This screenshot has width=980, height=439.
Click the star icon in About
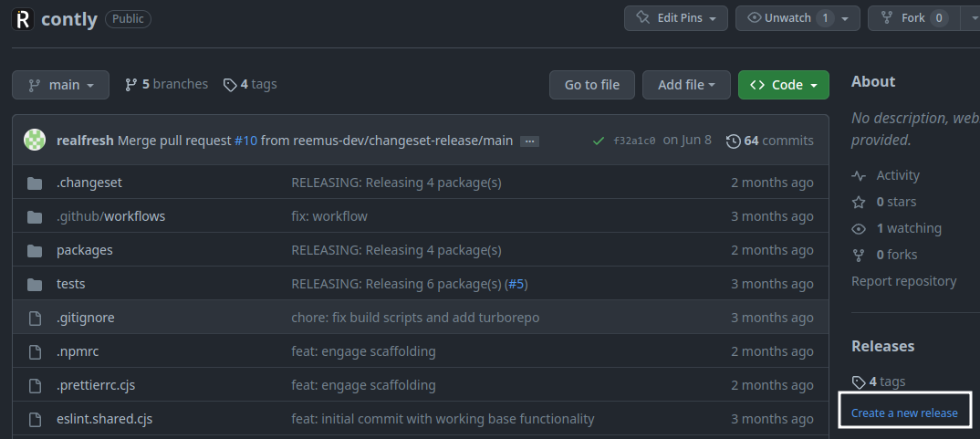pyautogui.click(x=859, y=202)
